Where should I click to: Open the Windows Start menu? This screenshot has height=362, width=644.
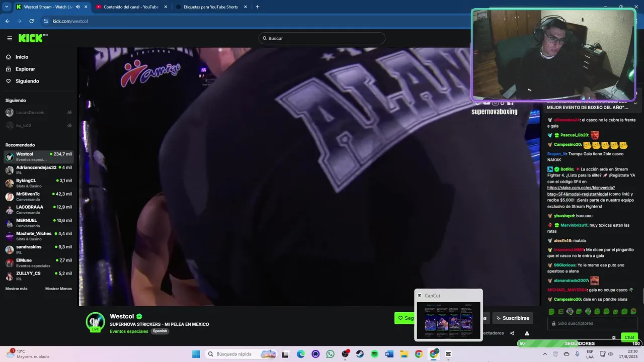coord(196,354)
